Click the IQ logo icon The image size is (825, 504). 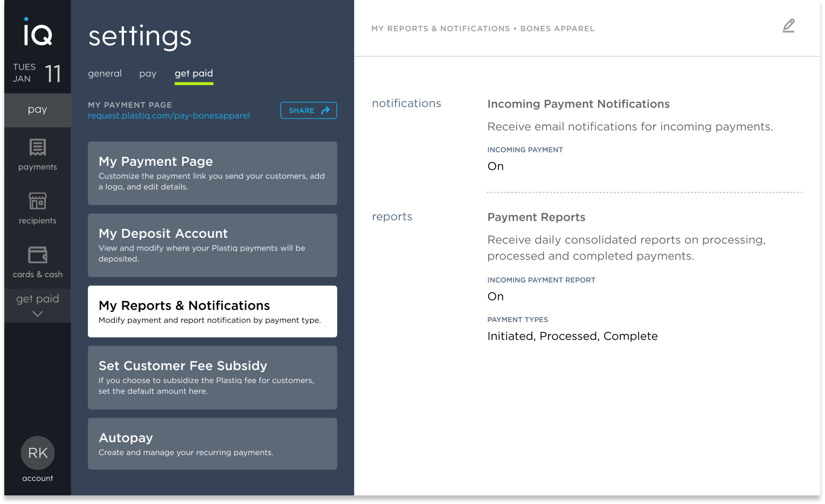[37, 32]
